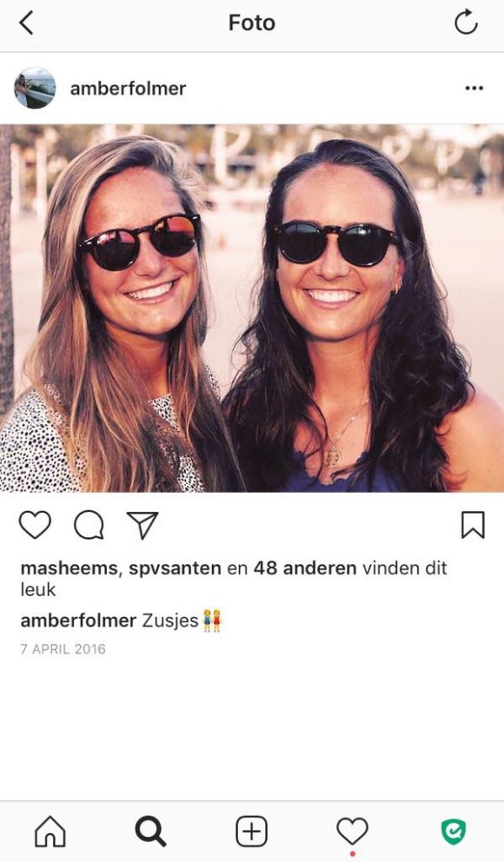This screenshot has width=504, height=862.
Task: Open spvsanten profile from likes
Action: [175, 568]
